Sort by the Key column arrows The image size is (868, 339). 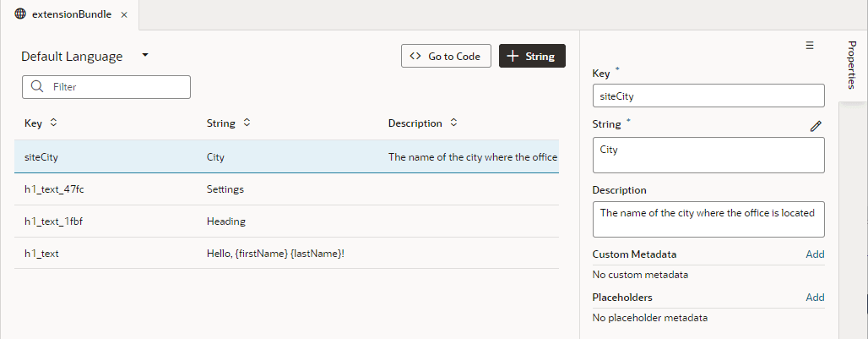53,123
